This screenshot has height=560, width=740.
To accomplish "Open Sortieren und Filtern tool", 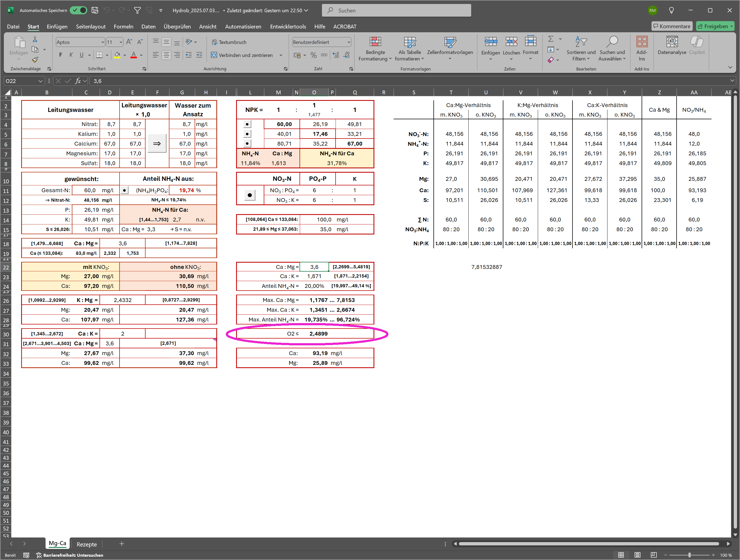I will pos(581,49).
